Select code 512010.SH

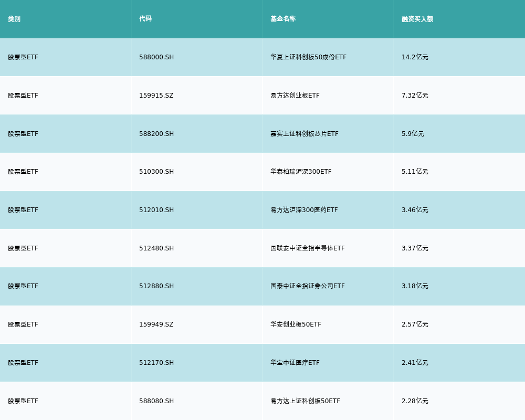tap(156, 210)
